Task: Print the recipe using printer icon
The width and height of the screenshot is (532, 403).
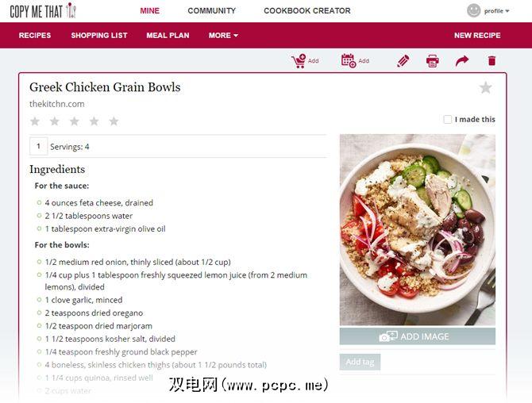Action: 432,61
